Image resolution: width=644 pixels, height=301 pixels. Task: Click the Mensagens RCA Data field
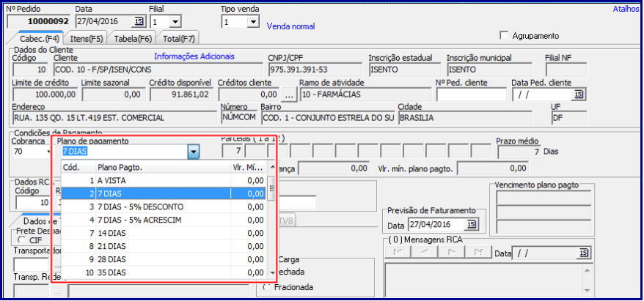pyautogui.click(x=545, y=253)
